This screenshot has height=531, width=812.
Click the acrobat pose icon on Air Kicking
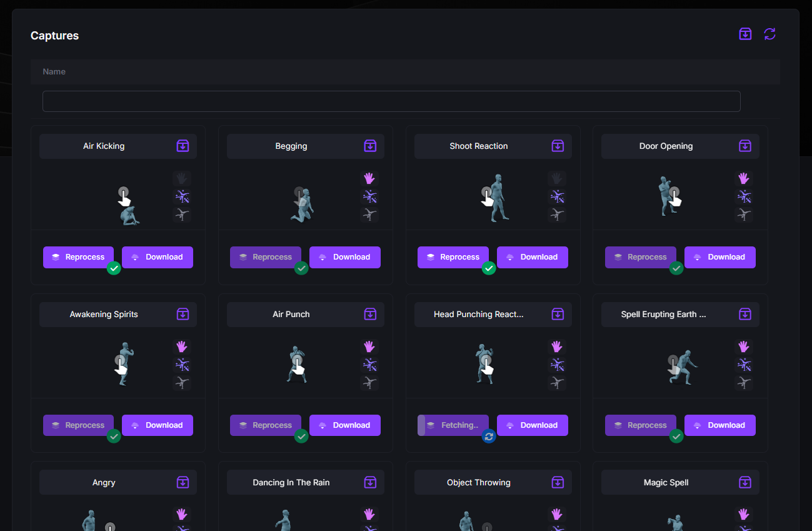tap(182, 215)
